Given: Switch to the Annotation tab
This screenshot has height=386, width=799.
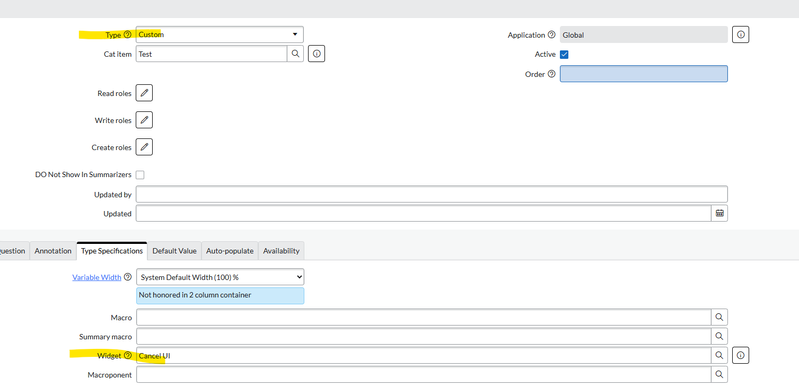Looking at the screenshot, I should pos(53,251).
